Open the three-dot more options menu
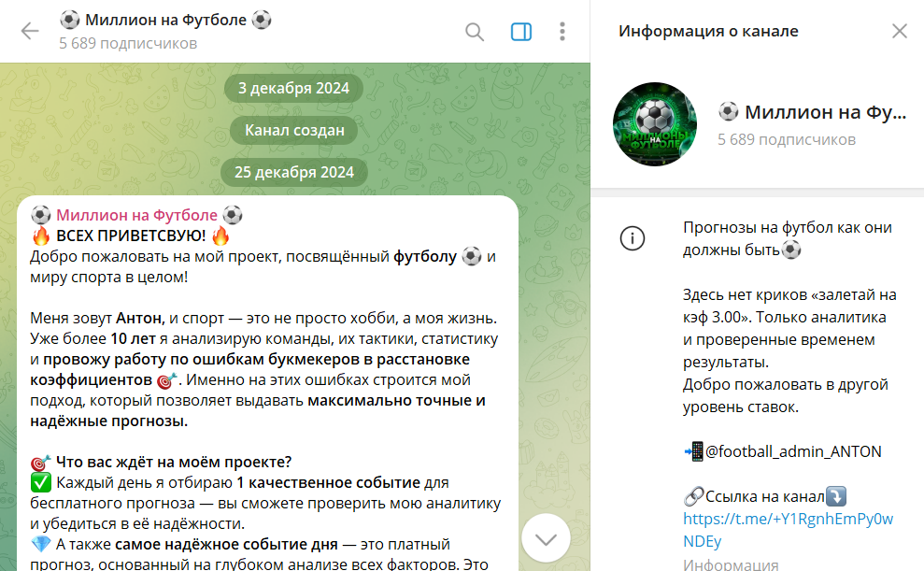The width and height of the screenshot is (924, 571). [562, 31]
